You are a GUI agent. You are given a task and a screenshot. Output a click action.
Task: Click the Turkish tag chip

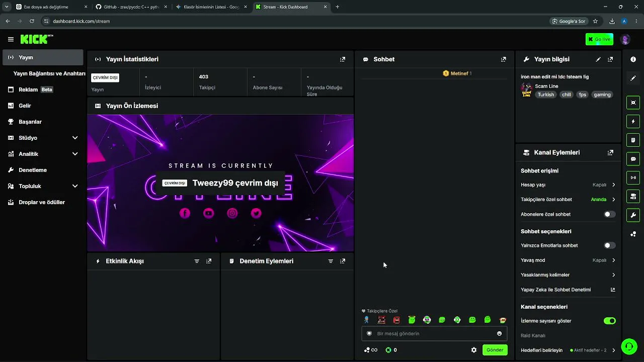(546, 95)
